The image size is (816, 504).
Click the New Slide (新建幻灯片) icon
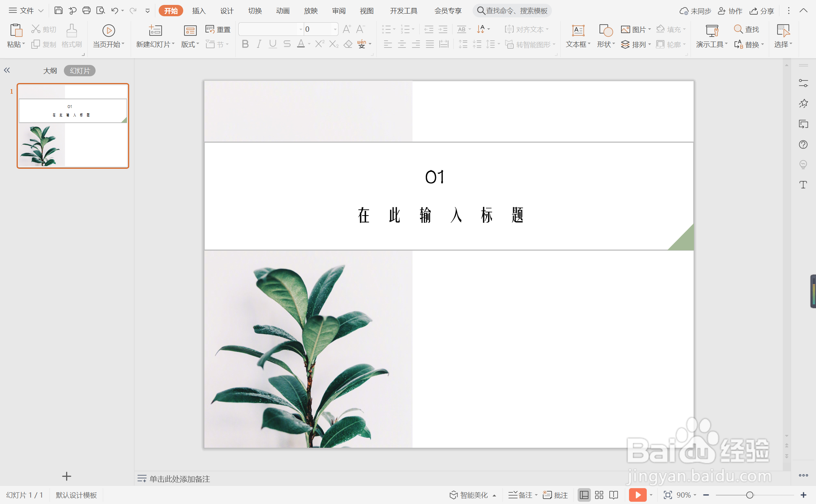tap(155, 30)
